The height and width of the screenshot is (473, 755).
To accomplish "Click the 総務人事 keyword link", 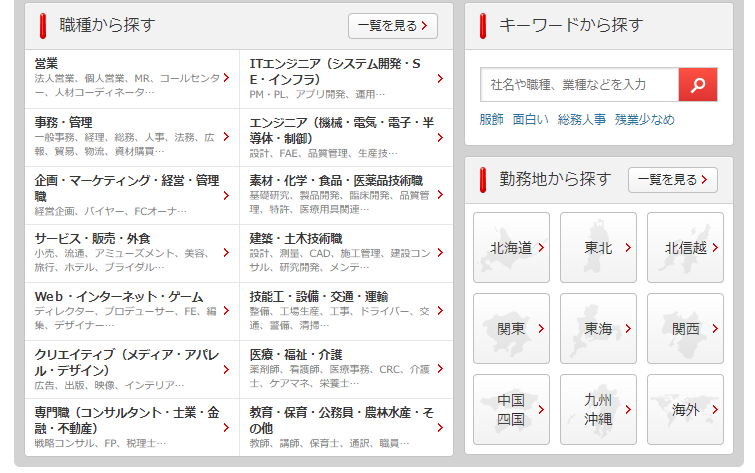I will click(582, 119).
